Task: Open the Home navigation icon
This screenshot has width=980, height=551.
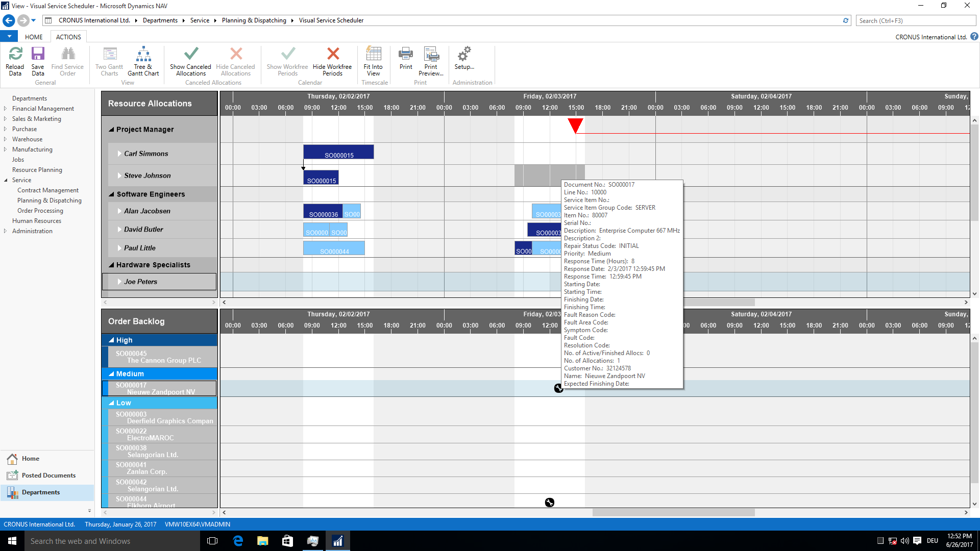Action: click(x=13, y=459)
